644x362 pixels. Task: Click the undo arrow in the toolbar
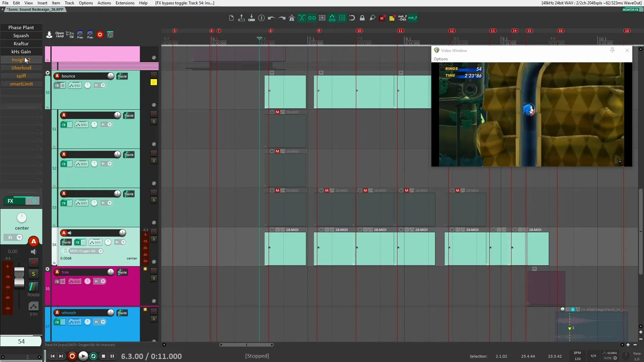coord(272,18)
